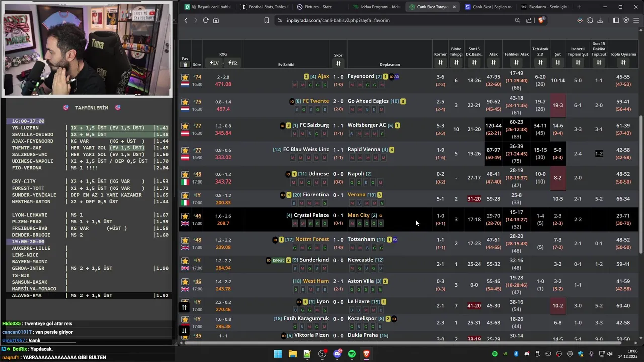The image size is (644, 362).
Task: Switch to Başarılı canlı bahis tab
Action: tap(208, 7)
